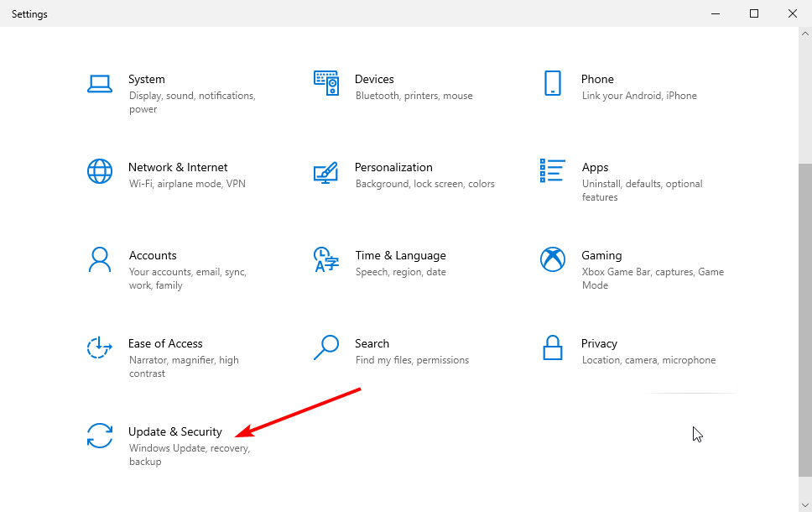Open the Privacy padlock icon
This screenshot has height=512, width=812.
point(552,347)
